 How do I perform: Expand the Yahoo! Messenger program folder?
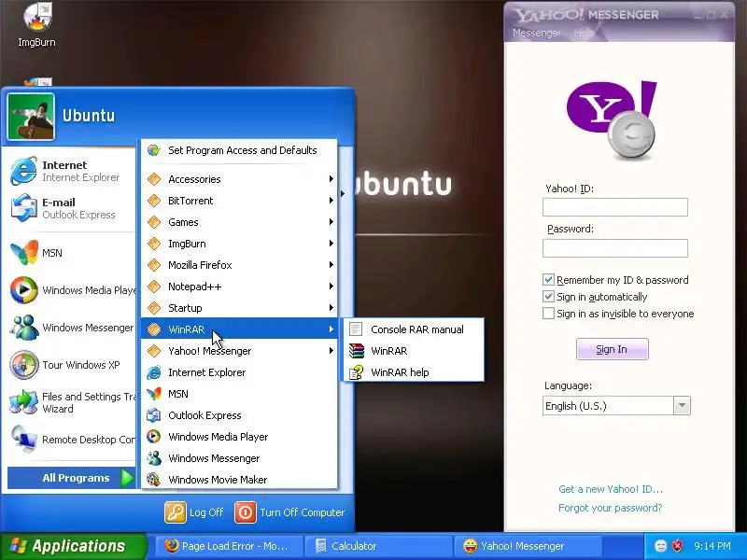239,351
